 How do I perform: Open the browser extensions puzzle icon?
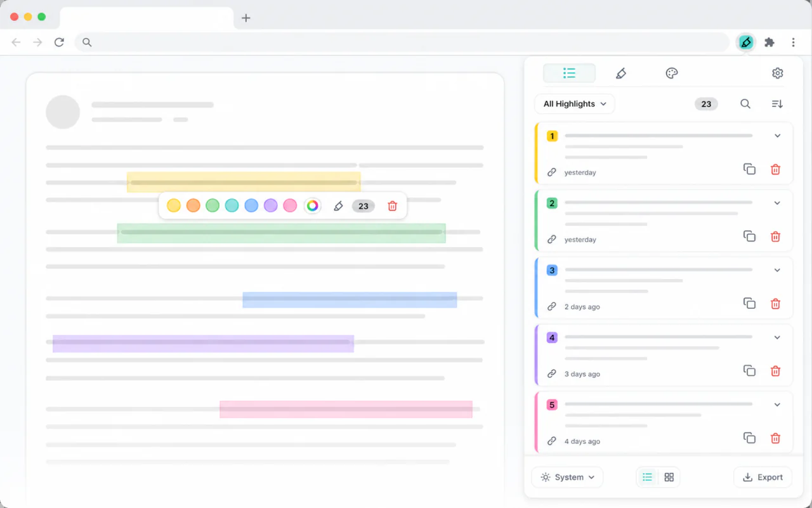click(769, 42)
